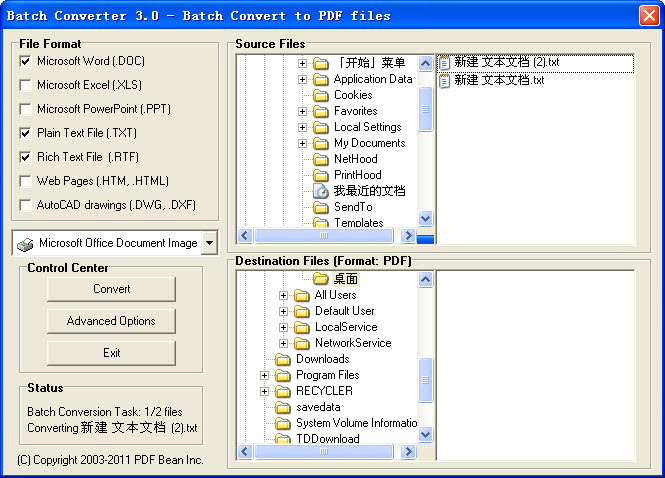Click the 桌面 folder icon in destination tree
The height and width of the screenshot is (478, 665).
coord(321,279)
